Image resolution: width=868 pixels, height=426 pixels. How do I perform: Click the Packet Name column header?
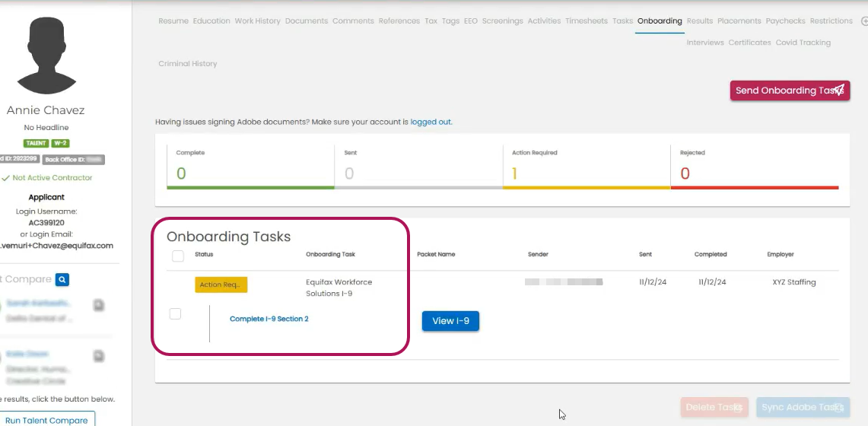436,255
